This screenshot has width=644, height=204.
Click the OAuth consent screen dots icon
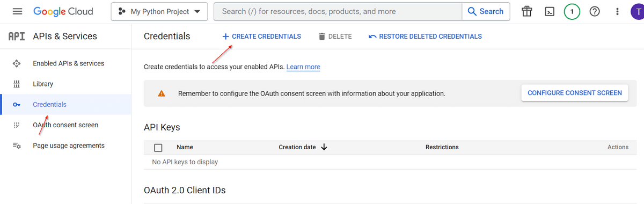[x=17, y=125]
